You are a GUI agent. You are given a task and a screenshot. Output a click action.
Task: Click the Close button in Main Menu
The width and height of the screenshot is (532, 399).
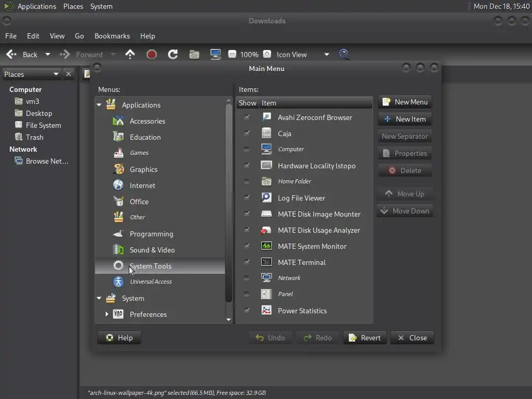tap(412, 338)
